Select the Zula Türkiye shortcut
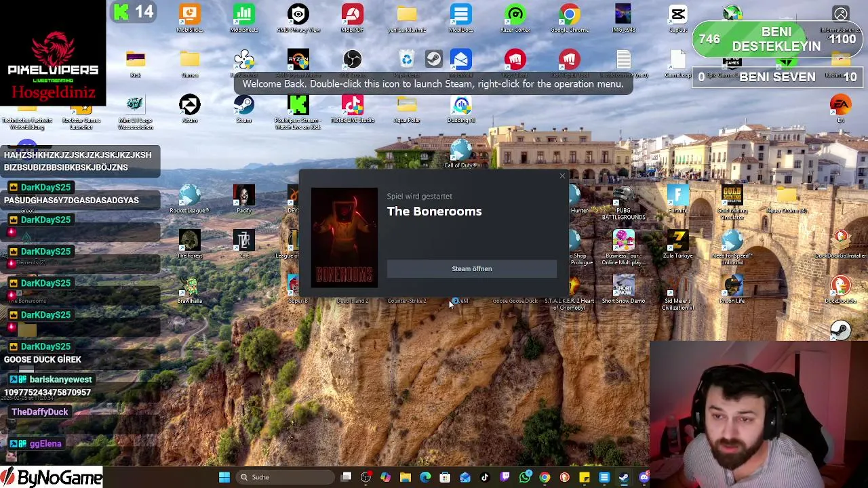The height and width of the screenshot is (488, 868). [x=677, y=245]
